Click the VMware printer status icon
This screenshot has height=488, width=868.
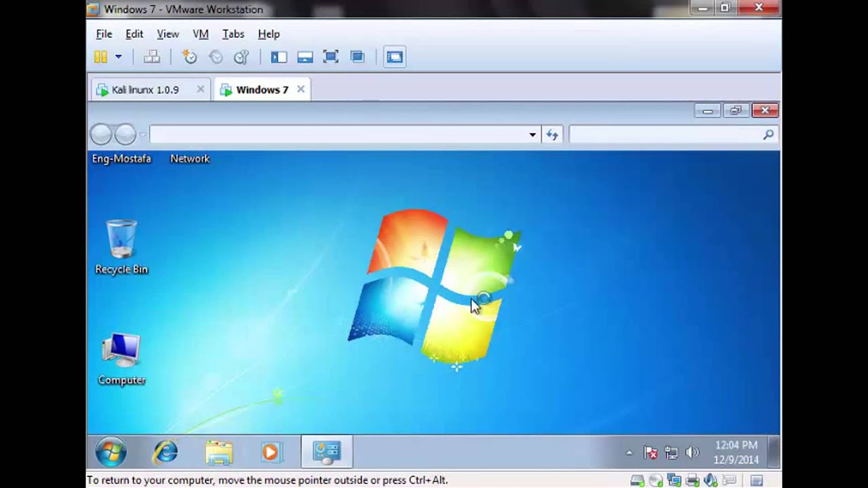692,481
